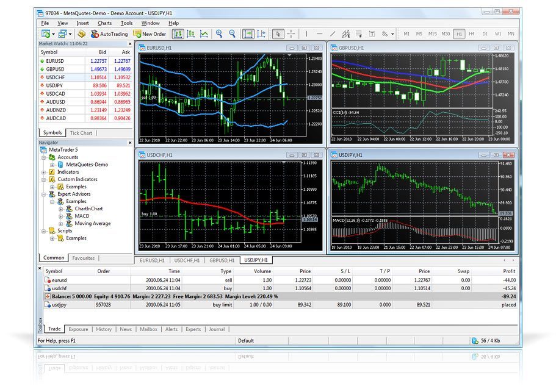Viewport: 556px width, 392px height.
Task: Open the arrow objects dropdown
Action: pyautogui.click(x=394, y=34)
